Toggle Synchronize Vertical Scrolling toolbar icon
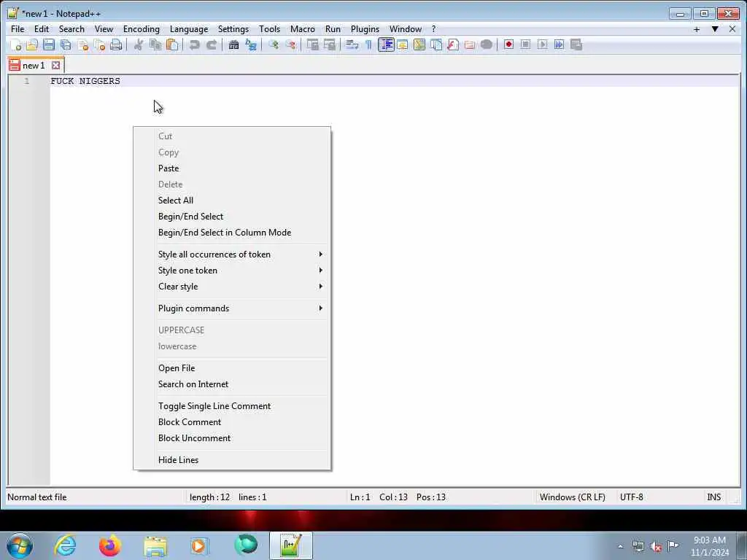 tap(312, 44)
